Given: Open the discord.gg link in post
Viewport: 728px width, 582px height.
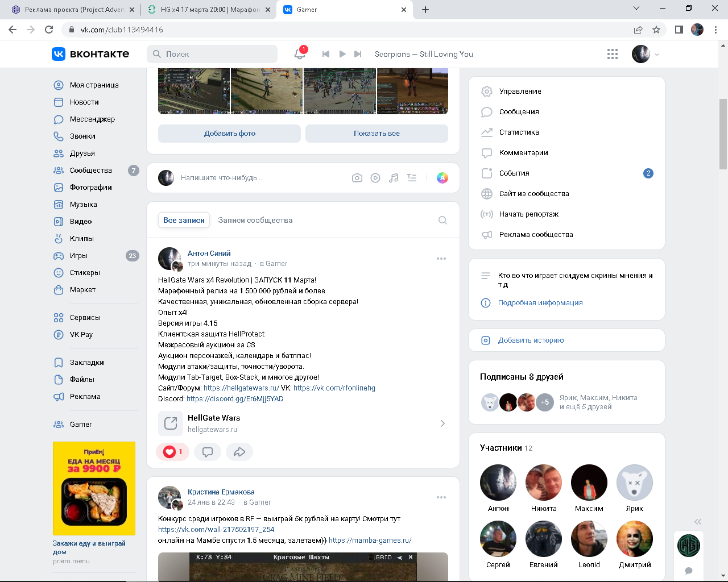Looking at the screenshot, I should (235, 399).
